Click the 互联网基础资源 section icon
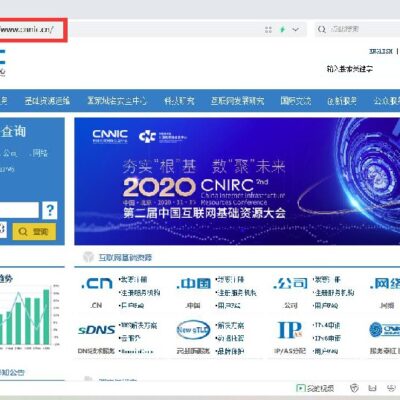Viewport: 400px width, 400px height. click(x=88, y=257)
